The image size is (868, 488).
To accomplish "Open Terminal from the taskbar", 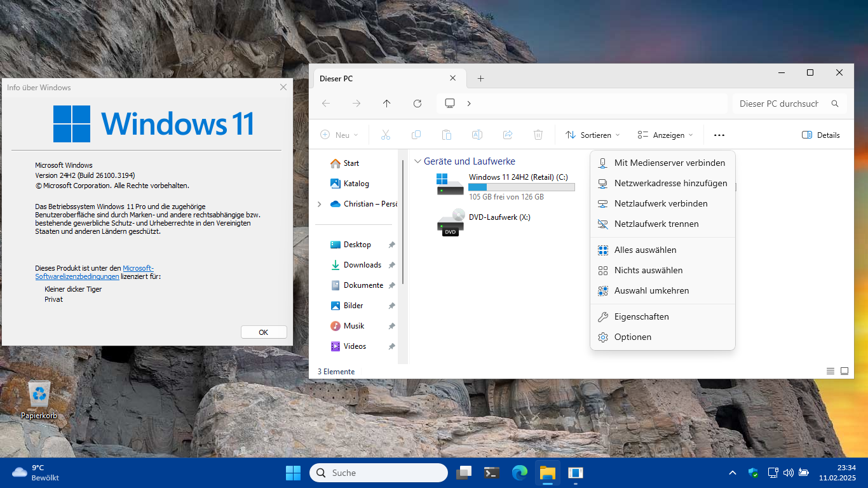I will point(491,473).
